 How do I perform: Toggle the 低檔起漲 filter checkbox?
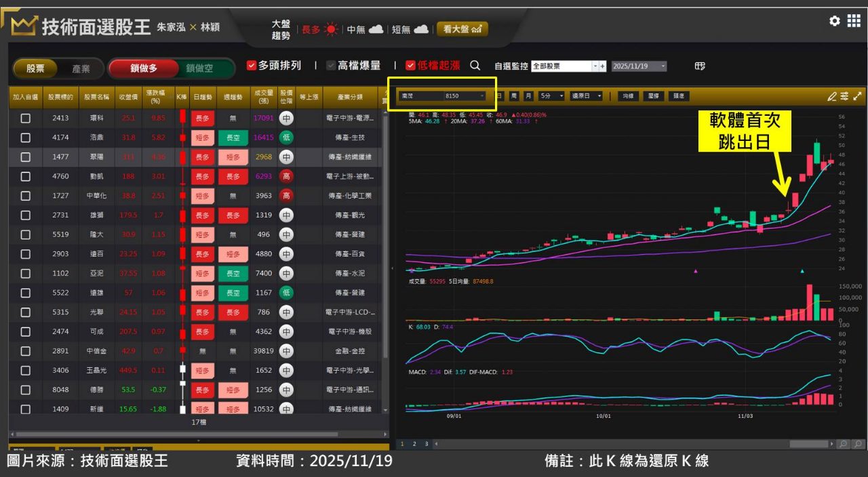[410, 66]
